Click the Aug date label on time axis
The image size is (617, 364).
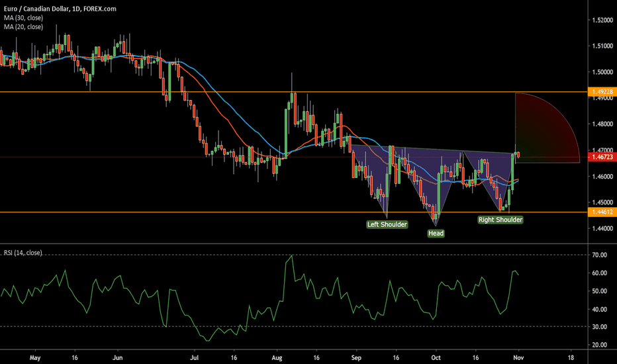[x=277, y=357]
